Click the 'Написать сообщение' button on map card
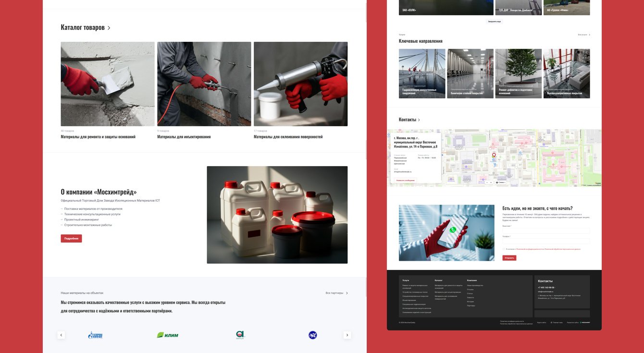The height and width of the screenshot is (353, 644). click(x=406, y=180)
